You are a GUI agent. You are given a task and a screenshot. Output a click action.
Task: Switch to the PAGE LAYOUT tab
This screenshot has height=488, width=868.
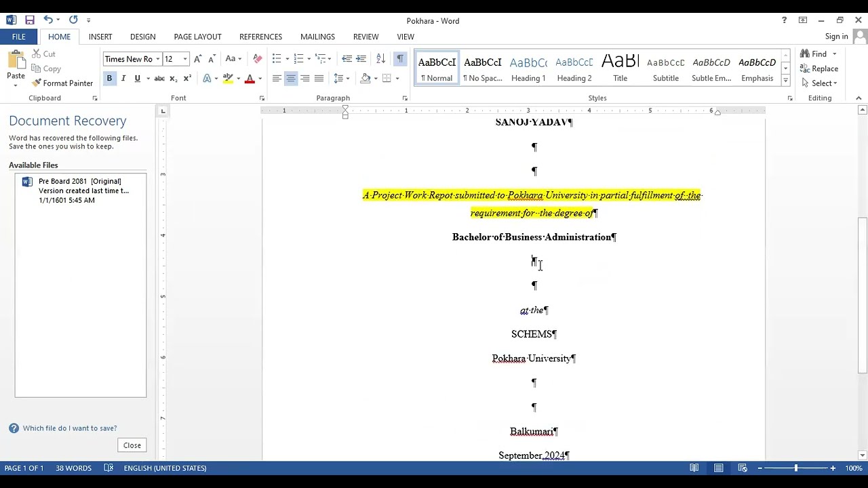click(x=197, y=37)
